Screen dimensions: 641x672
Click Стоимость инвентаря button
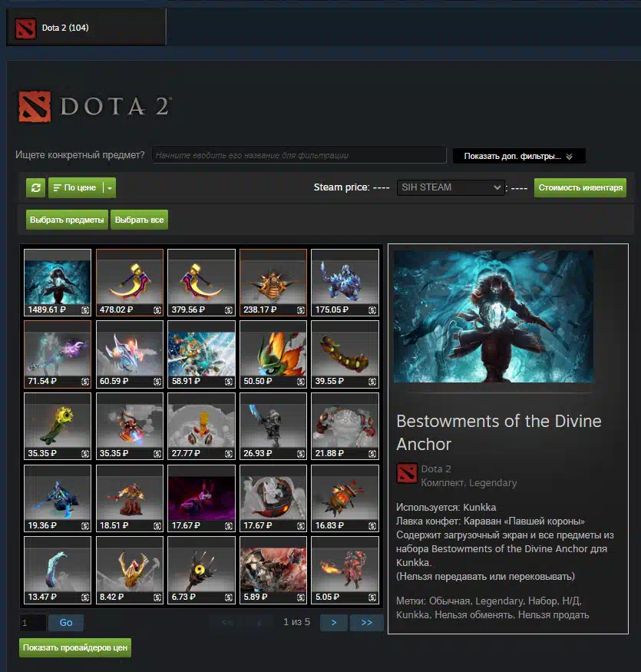coord(580,187)
